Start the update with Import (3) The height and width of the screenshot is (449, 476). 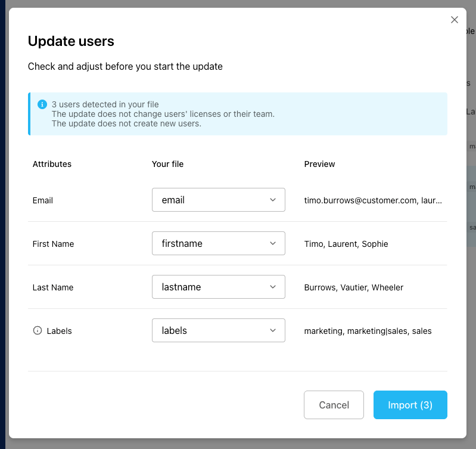(410, 405)
